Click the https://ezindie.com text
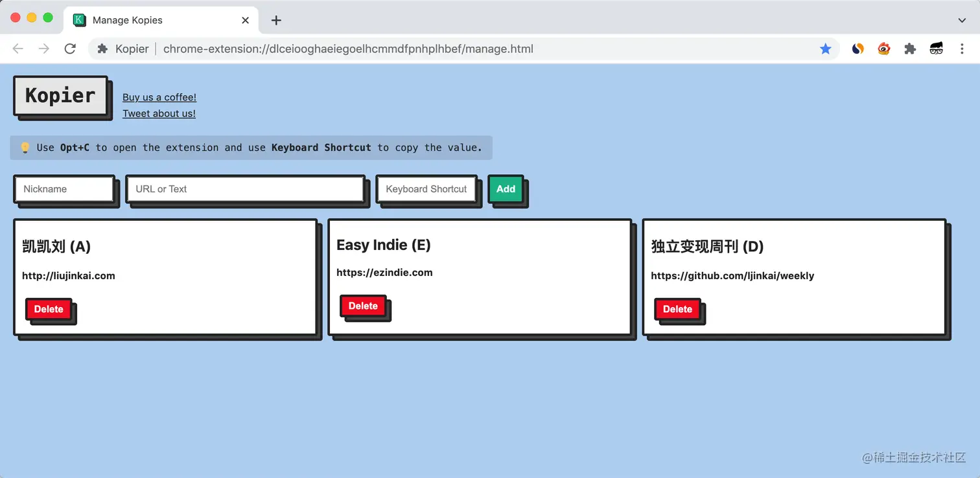This screenshot has height=478, width=980. point(384,272)
